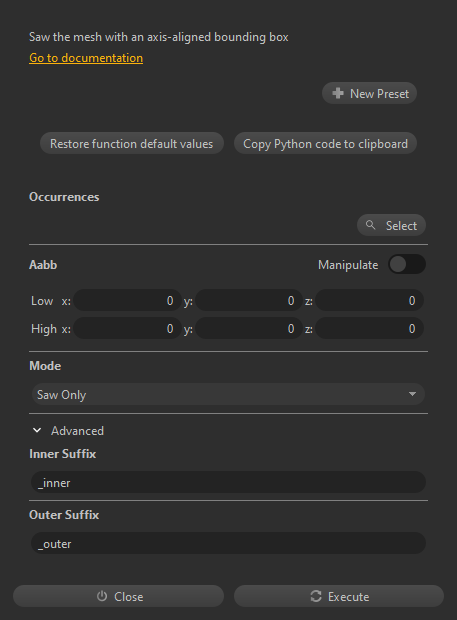Click the plus icon on New Preset

[338, 93]
